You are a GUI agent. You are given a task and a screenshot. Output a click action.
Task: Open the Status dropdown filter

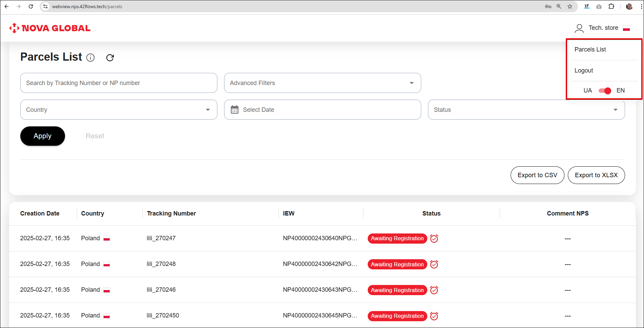pos(526,110)
